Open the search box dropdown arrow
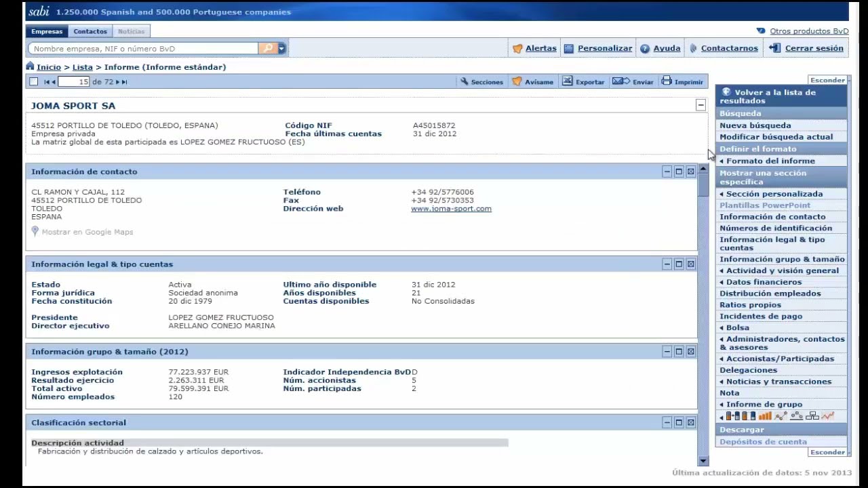Screen dimensions: 868x488 click(x=282, y=48)
